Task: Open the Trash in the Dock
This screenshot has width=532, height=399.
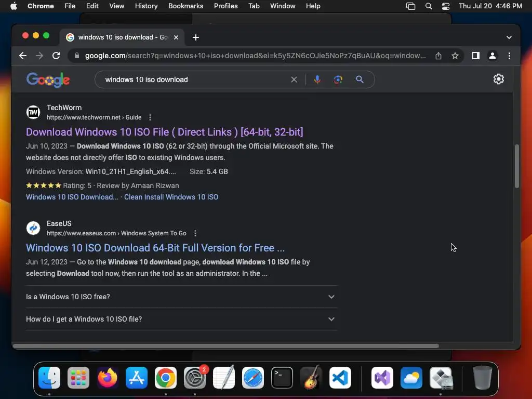Action: click(483, 378)
